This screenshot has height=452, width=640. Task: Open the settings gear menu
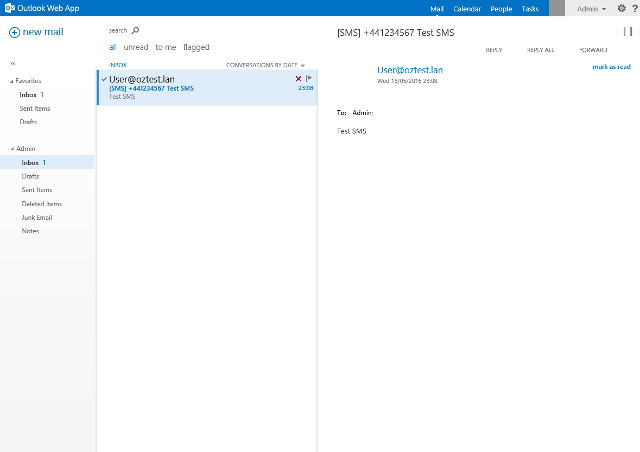point(621,8)
